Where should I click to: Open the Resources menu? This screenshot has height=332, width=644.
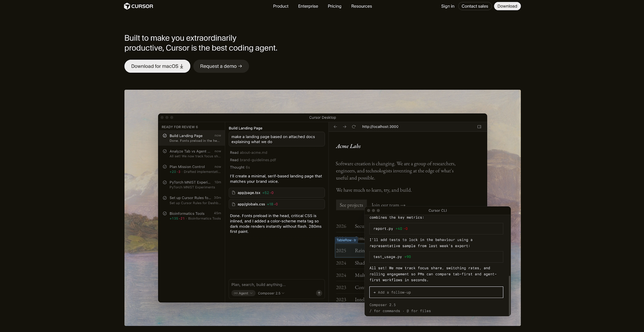(x=361, y=6)
